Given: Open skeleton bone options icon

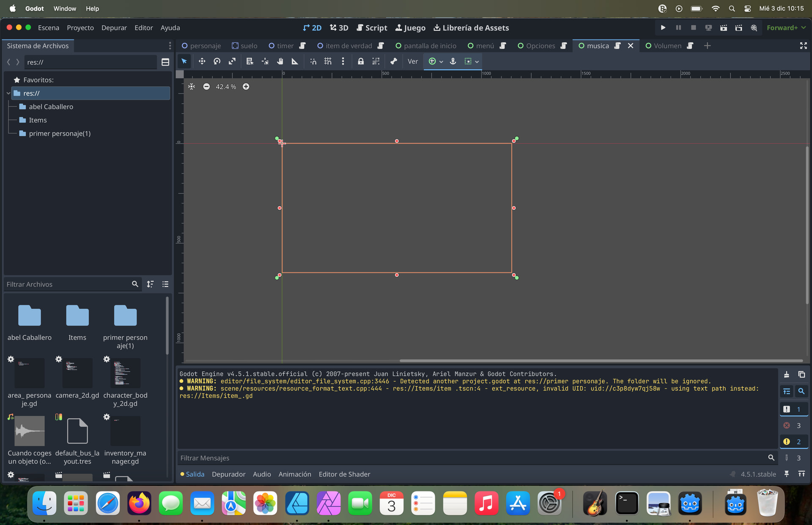Looking at the screenshot, I should 393,61.
